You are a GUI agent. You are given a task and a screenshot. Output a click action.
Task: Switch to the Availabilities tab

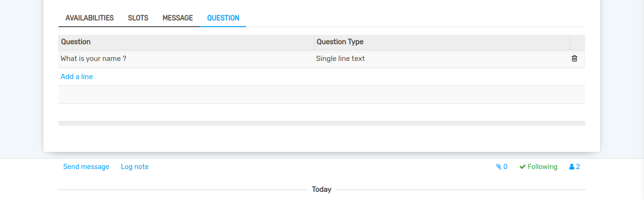click(89, 18)
